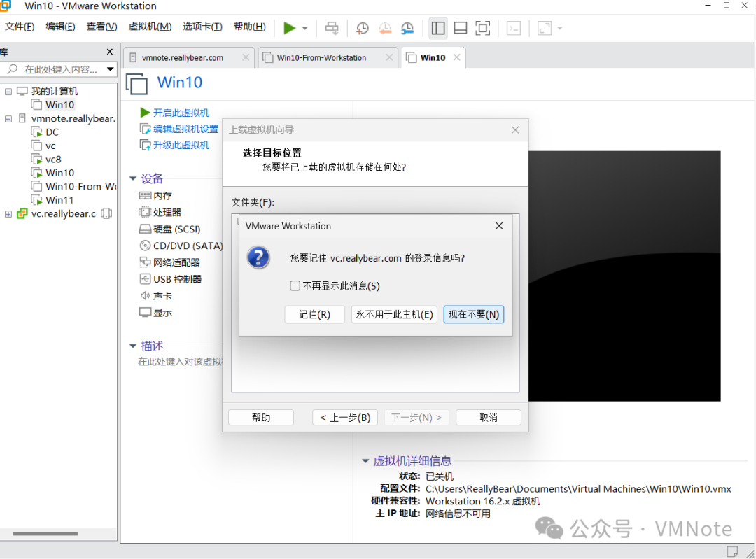This screenshot has width=756, height=559.
Task: Collapse the 描述 section
Action: (133, 346)
